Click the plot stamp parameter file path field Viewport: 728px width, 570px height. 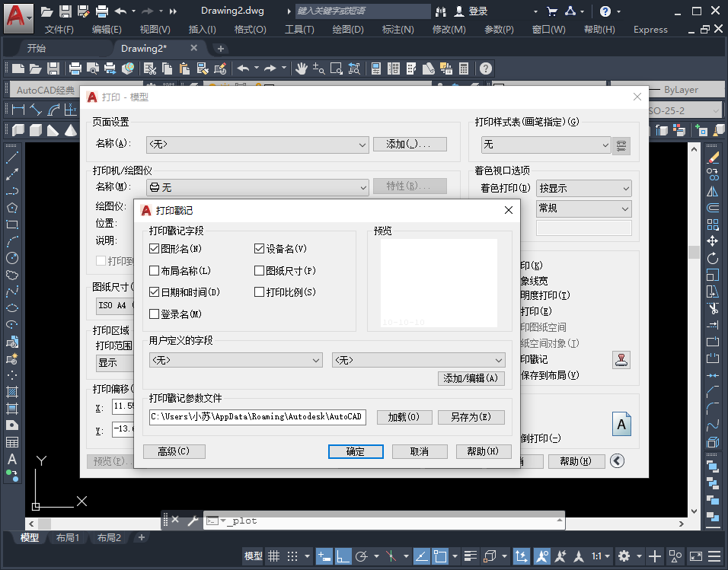[x=257, y=417]
